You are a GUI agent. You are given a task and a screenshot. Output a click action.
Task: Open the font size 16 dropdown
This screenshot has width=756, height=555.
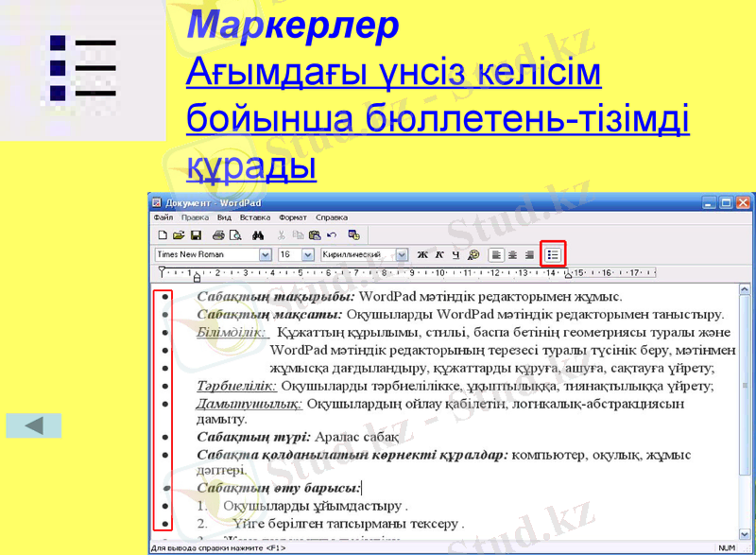[x=307, y=254]
